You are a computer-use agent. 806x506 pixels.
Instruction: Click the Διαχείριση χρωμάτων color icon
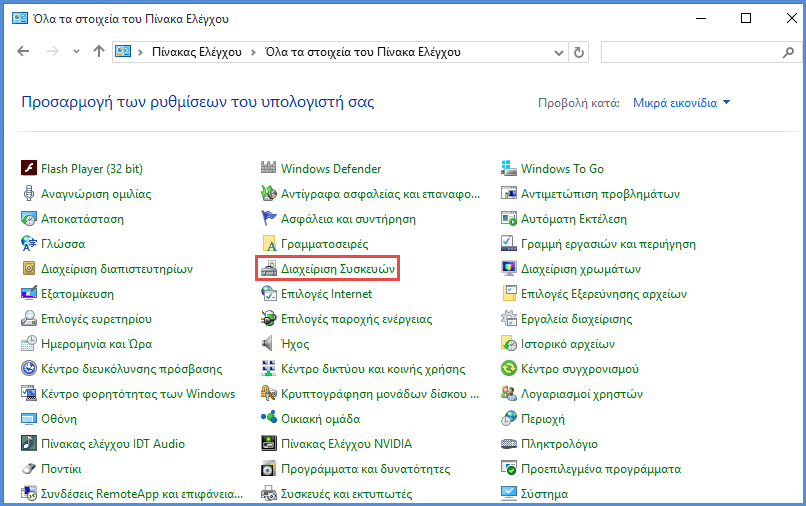tap(508, 268)
